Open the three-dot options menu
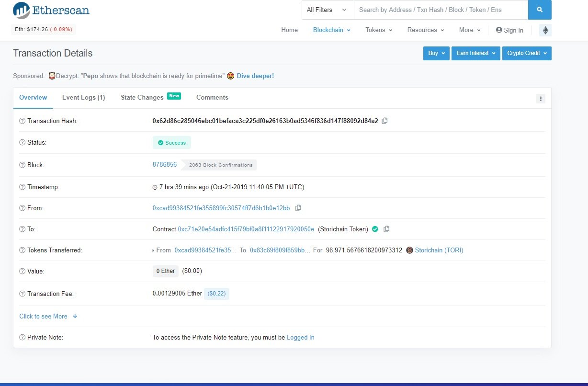Viewport: 588px width, 386px height. 541,99
